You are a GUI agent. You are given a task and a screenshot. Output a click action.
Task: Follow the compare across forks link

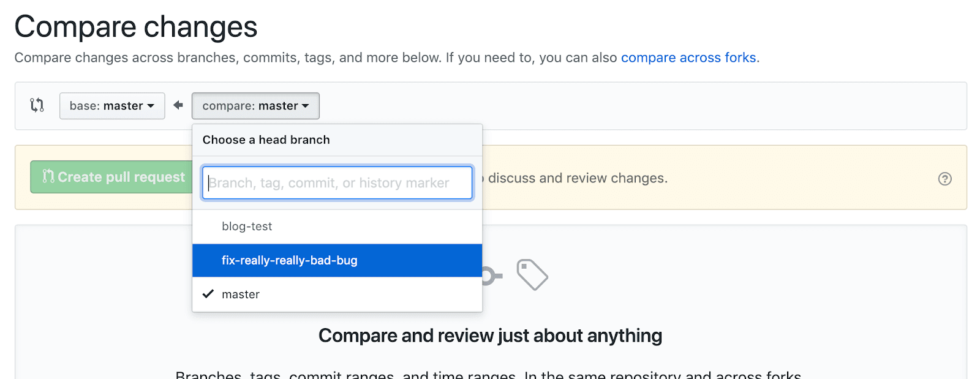tap(688, 58)
